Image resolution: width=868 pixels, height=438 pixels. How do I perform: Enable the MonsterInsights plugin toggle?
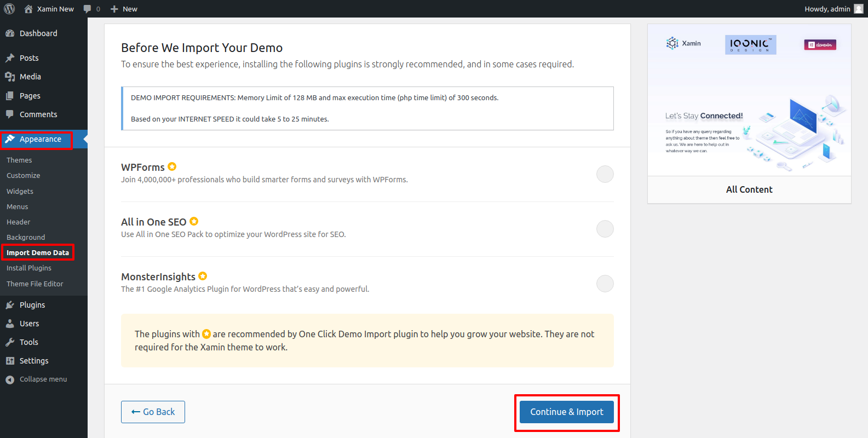click(605, 284)
